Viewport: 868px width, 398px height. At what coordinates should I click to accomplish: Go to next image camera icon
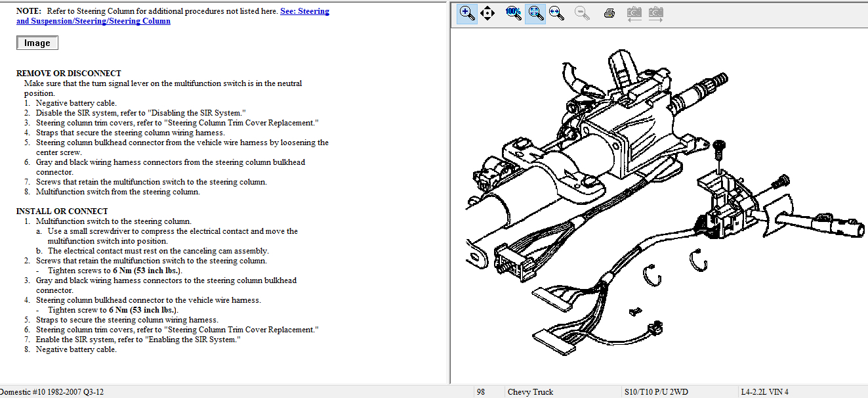coord(655,13)
